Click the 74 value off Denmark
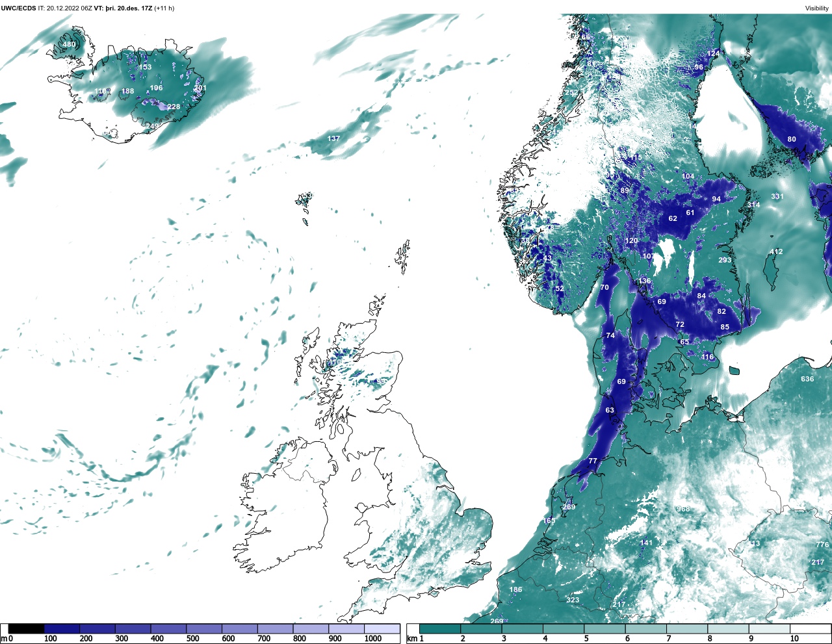The image size is (832, 644). coord(610,335)
